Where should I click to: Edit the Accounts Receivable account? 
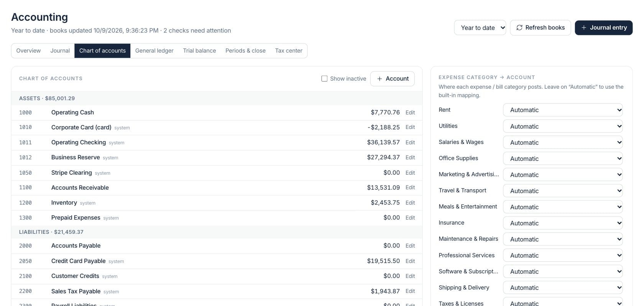[410, 187]
